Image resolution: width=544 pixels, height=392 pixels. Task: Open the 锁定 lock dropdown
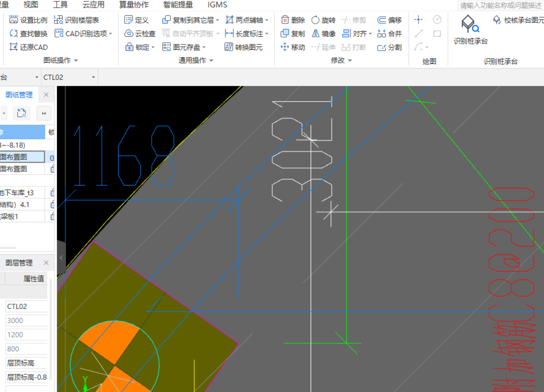(153, 48)
